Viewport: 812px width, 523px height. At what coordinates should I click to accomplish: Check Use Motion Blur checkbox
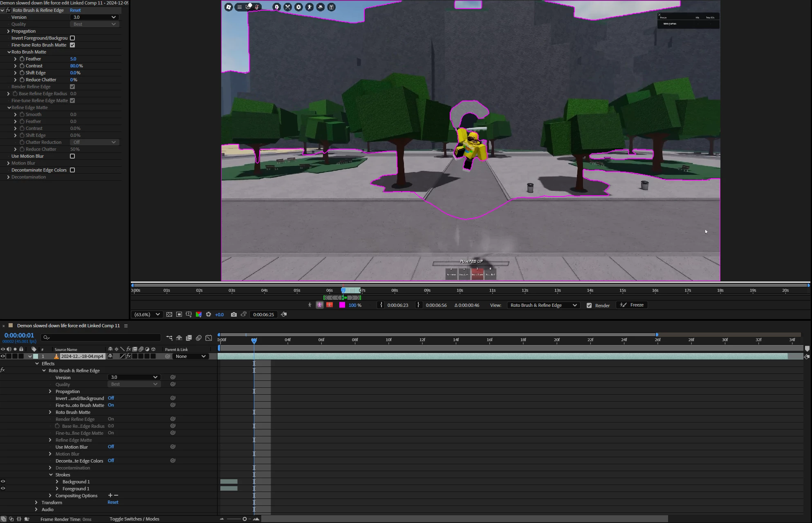pyautogui.click(x=72, y=156)
